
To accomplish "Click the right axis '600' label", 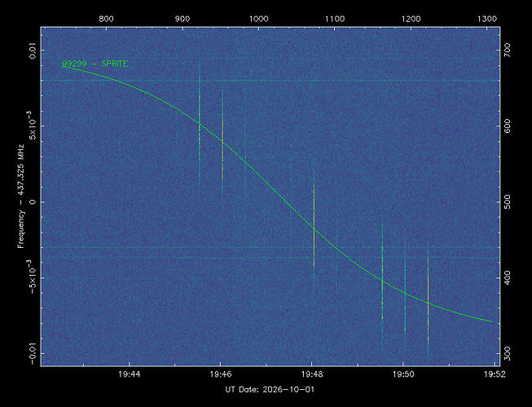I will 508,126.
